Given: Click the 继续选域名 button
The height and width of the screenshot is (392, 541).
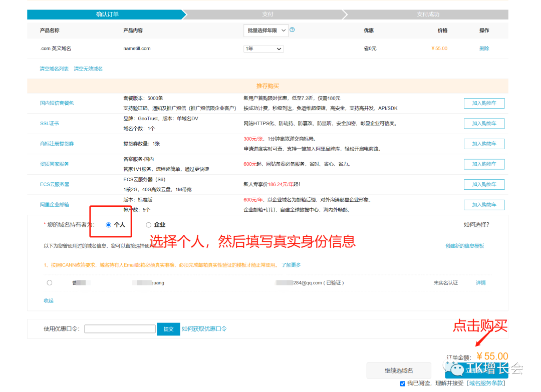Looking at the screenshot, I should pyautogui.click(x=399, y=370).
